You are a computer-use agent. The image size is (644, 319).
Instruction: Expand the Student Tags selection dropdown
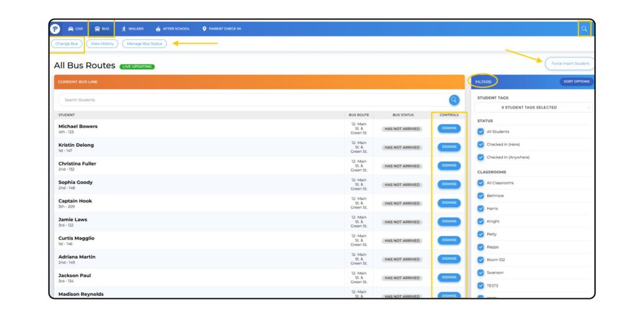pyautogui.click(x=534, y=108)
